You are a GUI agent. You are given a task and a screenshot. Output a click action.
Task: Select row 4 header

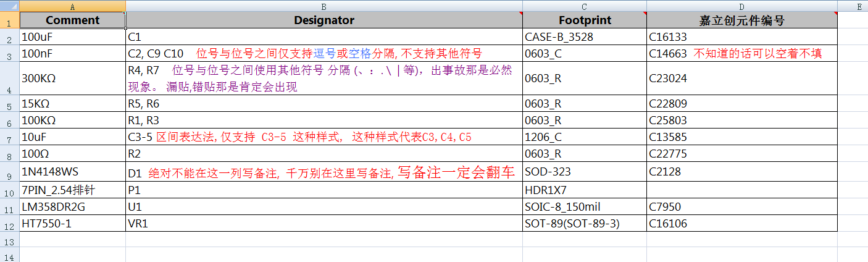click(x=9, y=79)
